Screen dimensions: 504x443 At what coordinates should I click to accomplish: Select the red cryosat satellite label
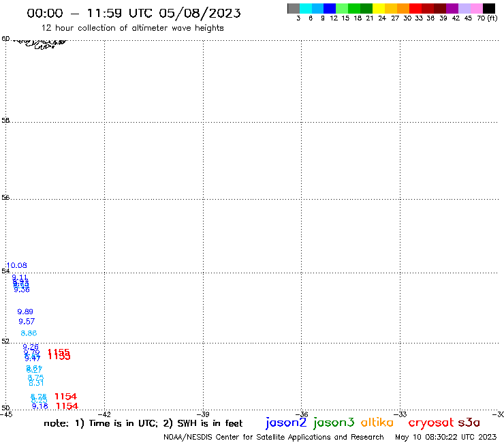430,423
